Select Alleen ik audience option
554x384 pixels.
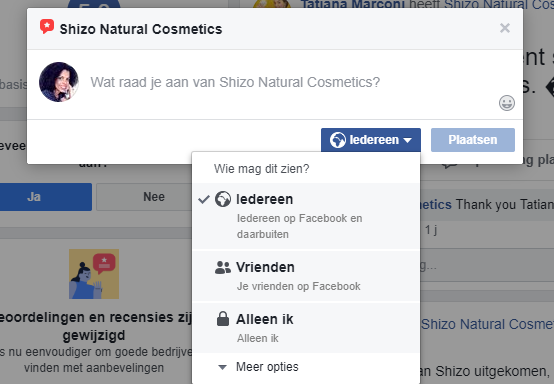(x=306, y=328)
